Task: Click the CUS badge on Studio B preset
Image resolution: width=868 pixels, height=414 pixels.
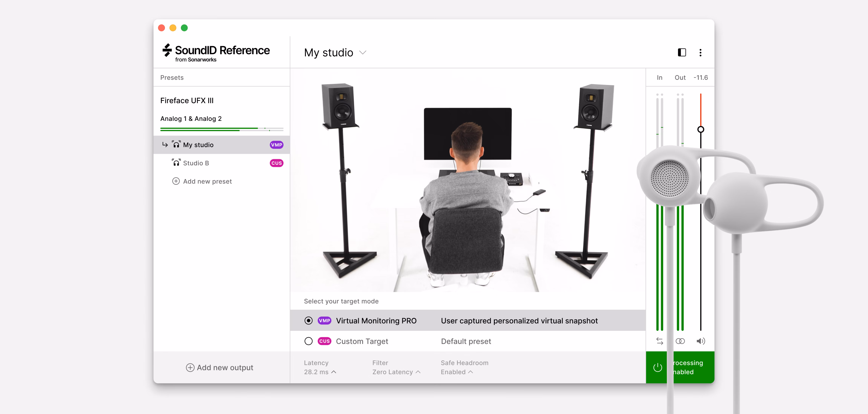Action: (276, 163)
